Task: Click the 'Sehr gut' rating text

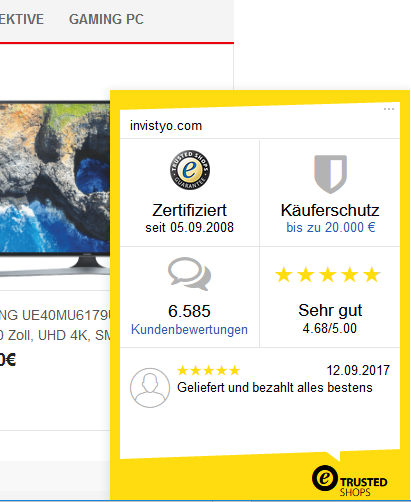Action: click(330, 311)
